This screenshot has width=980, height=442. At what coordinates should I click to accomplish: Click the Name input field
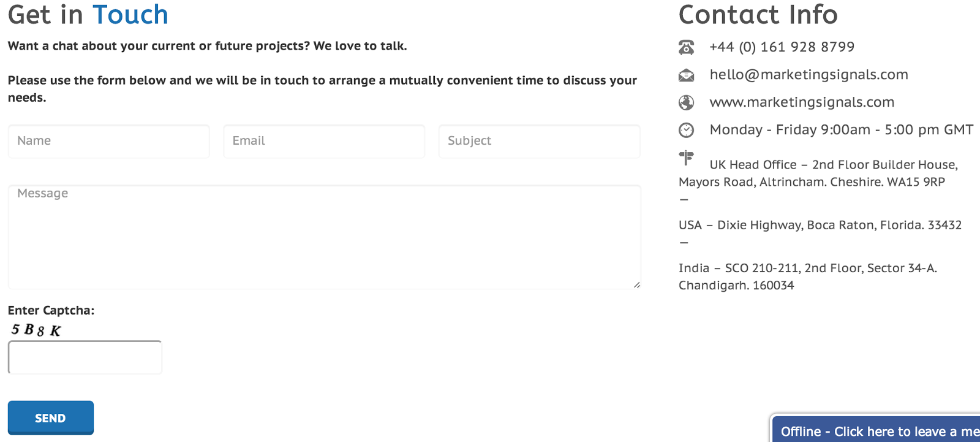pos(109,141)
